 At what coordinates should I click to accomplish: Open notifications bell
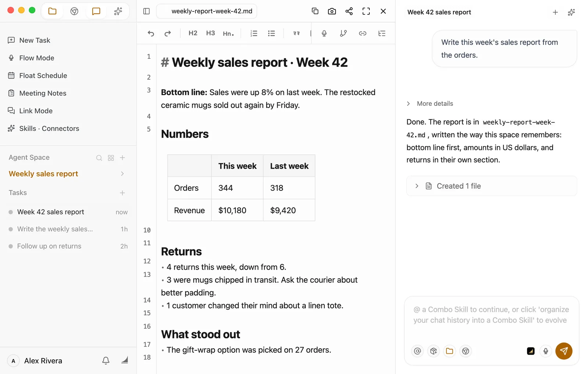click(106, 360)
